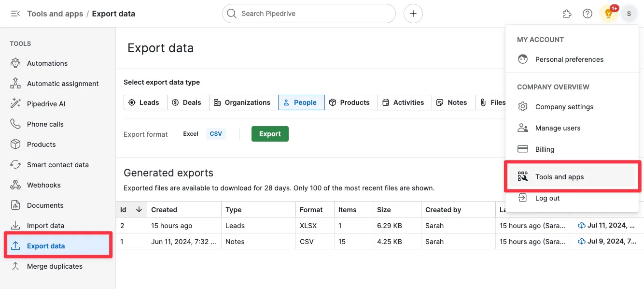This screenshot has height=289, width=644.
Task: Select the Files data type tab
Action: click(x=490, y=102)
